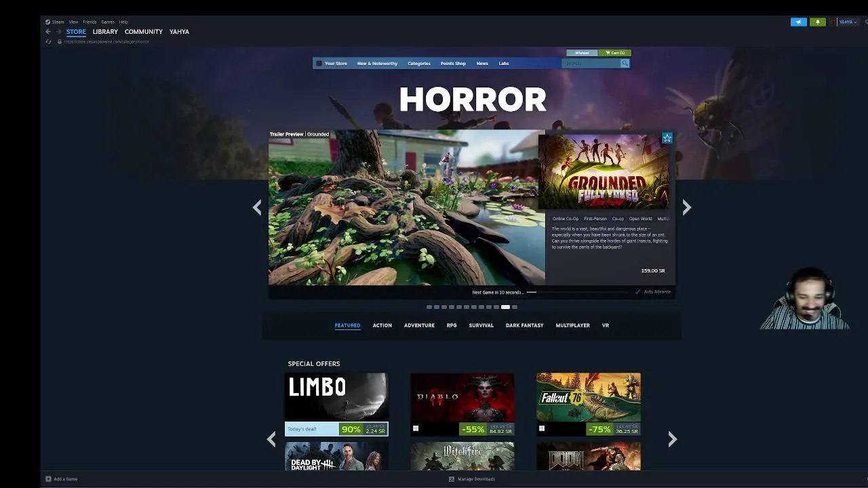Screen dimensions: 868x488
Task: Jump to the first carousel dot
Action: (x=429, y=307)
